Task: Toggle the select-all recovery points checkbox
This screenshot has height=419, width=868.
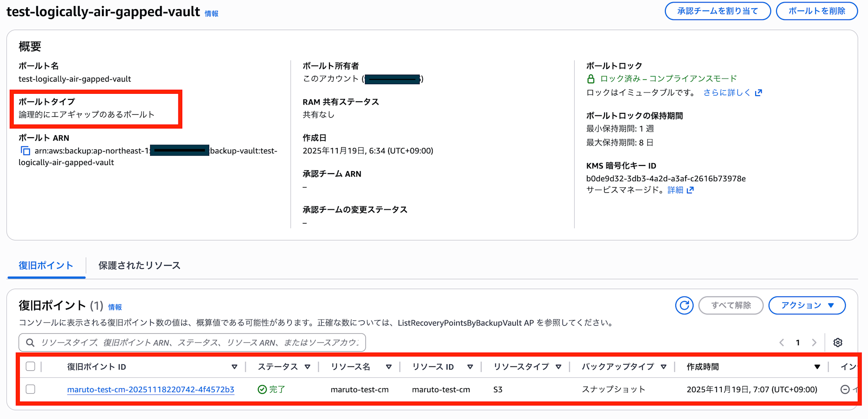Action: pyautogui.click(x=30, y=366)
